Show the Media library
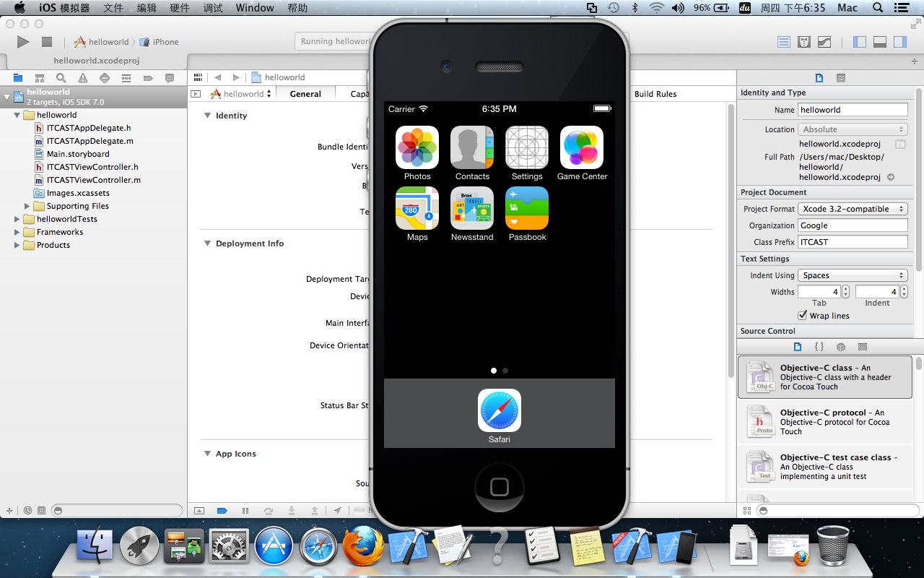The width and height of the screenshot is (924, 578). pos(863,347)
